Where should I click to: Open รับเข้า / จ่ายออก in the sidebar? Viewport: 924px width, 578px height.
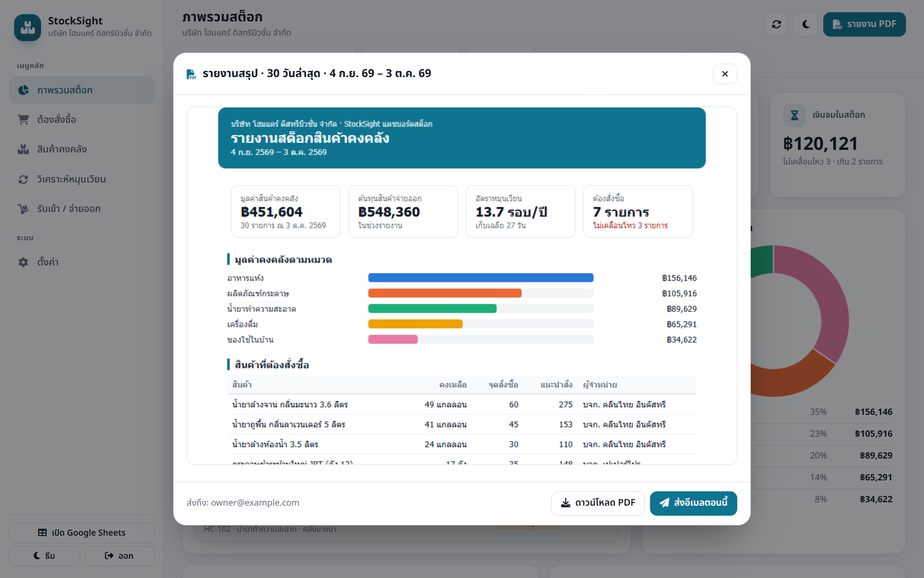(x=82, y=209)
